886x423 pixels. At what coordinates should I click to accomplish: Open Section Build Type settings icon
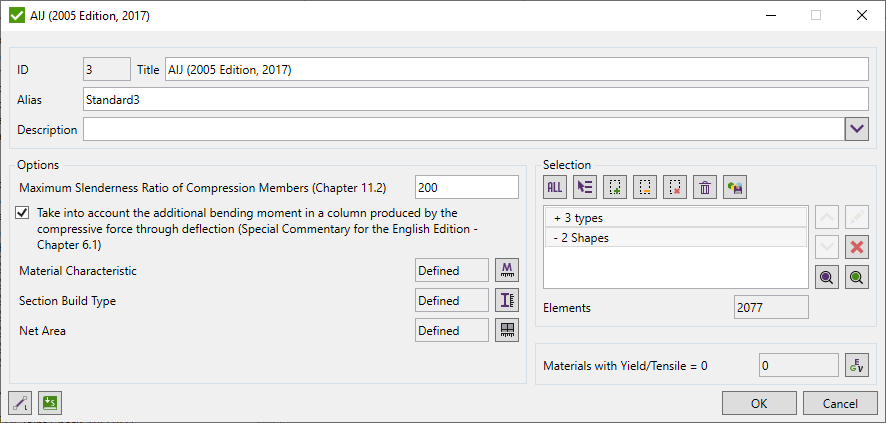point(507,301)
